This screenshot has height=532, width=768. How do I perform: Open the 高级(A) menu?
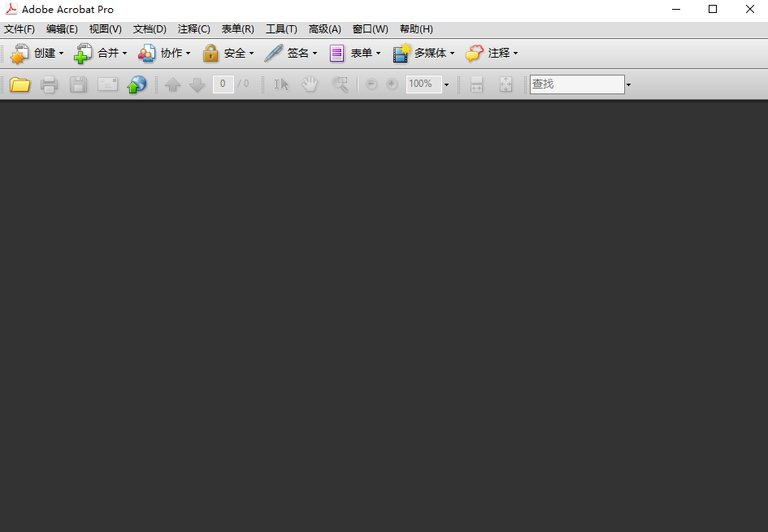[x=324, y=29]
